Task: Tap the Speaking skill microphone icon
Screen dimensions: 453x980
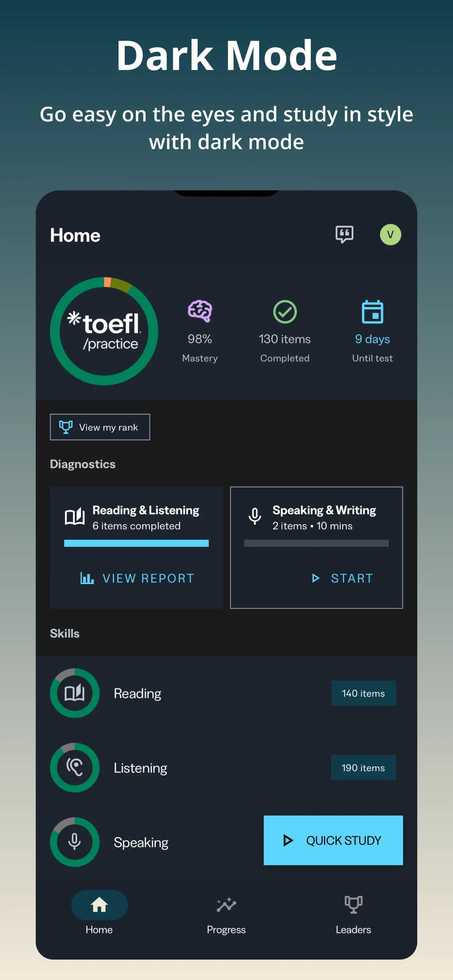Action: tap(75, 842)
